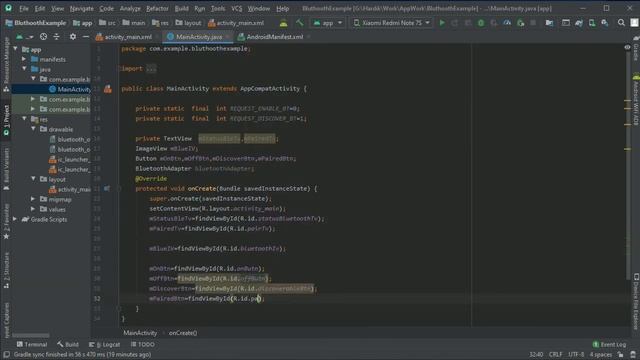
Task: Open the Gradle tool window
Action: [636, 49]
